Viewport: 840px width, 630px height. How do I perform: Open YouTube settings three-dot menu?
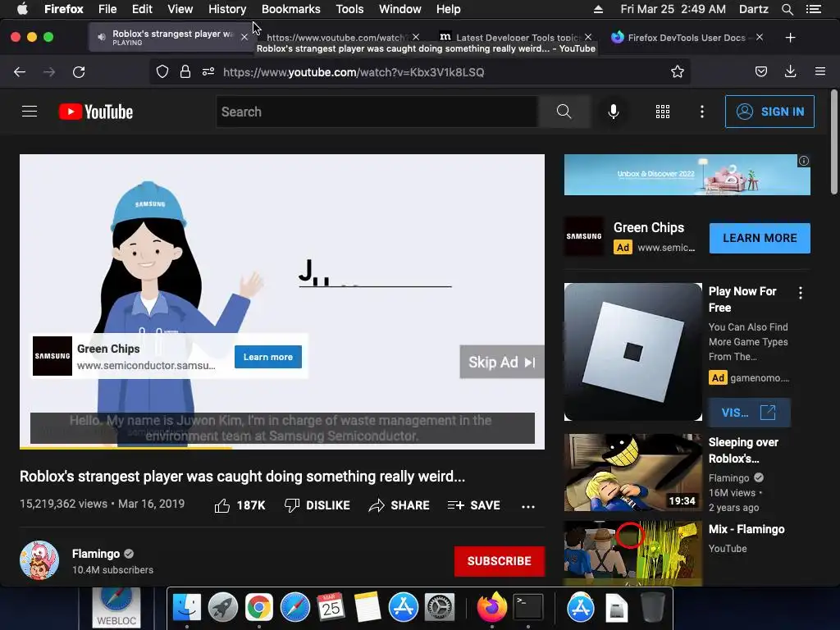tap(702, 112)
